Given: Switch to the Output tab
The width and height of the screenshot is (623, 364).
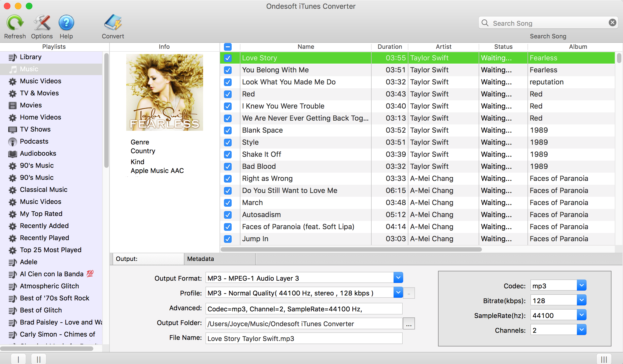Looking at the screenshot, I should (147, 259).
